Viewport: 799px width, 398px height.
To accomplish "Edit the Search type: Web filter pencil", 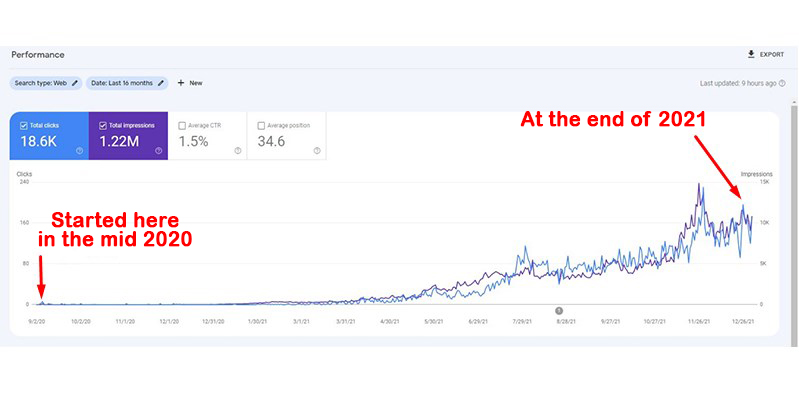I will coord(75,83).
